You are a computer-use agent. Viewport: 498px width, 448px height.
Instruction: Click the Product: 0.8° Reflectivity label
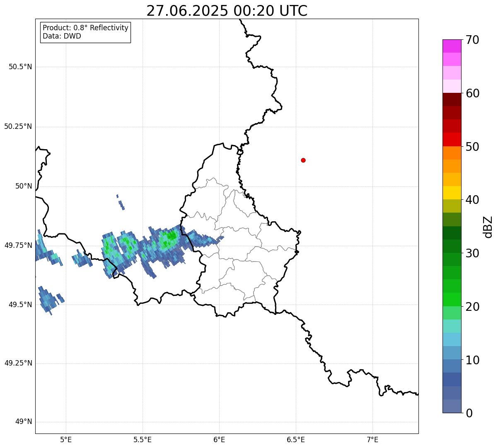click(x=86, y=28)
